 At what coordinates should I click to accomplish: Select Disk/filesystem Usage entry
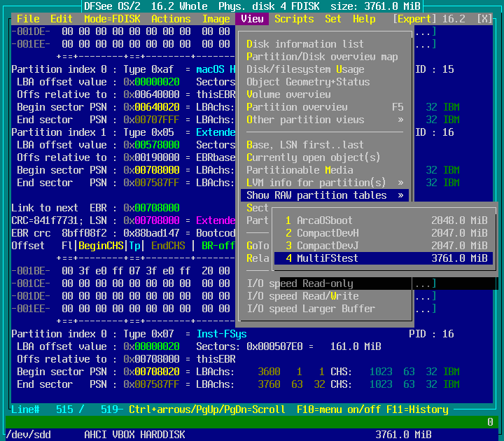click(x=305, y=69)
